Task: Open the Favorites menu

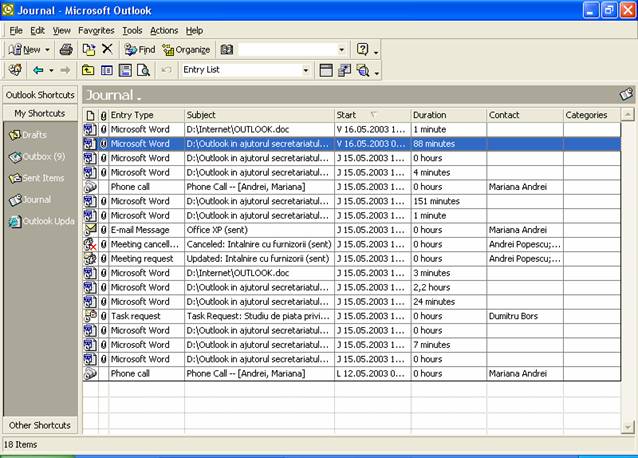Action: 96,31
